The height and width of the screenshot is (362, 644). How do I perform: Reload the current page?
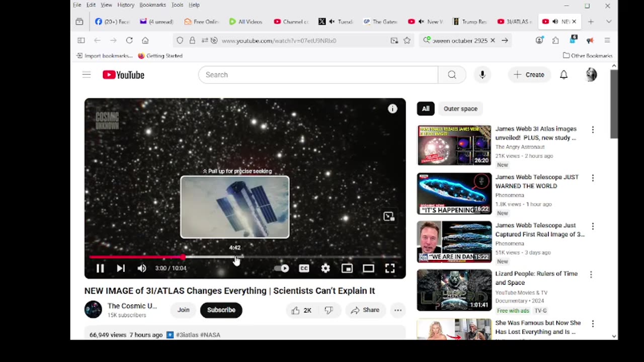click(129, 40)
